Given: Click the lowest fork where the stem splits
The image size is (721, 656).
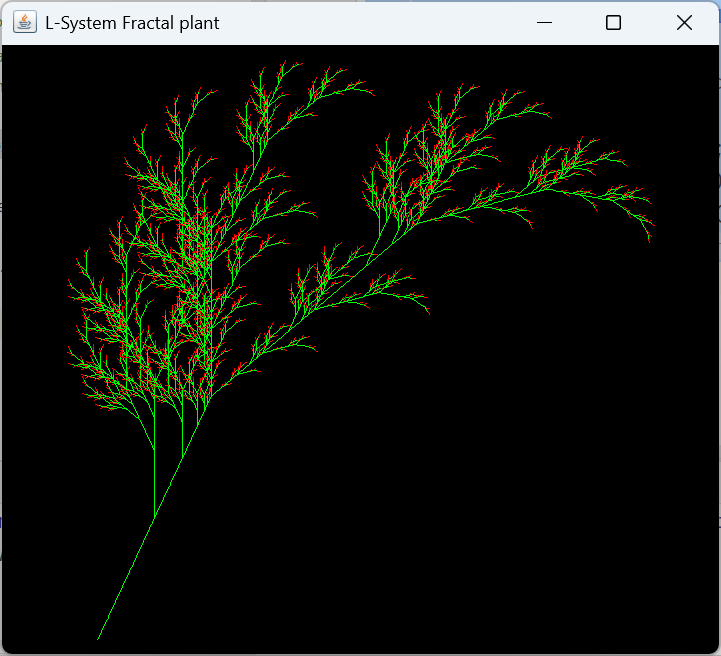Looking at the screenshot, I should tap(155, 517).
